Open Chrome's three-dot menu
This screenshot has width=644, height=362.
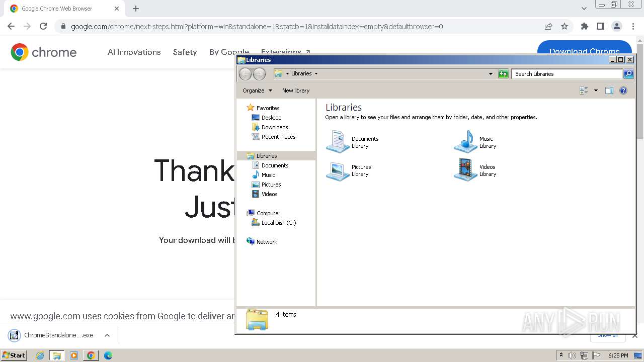pos(632,26)
